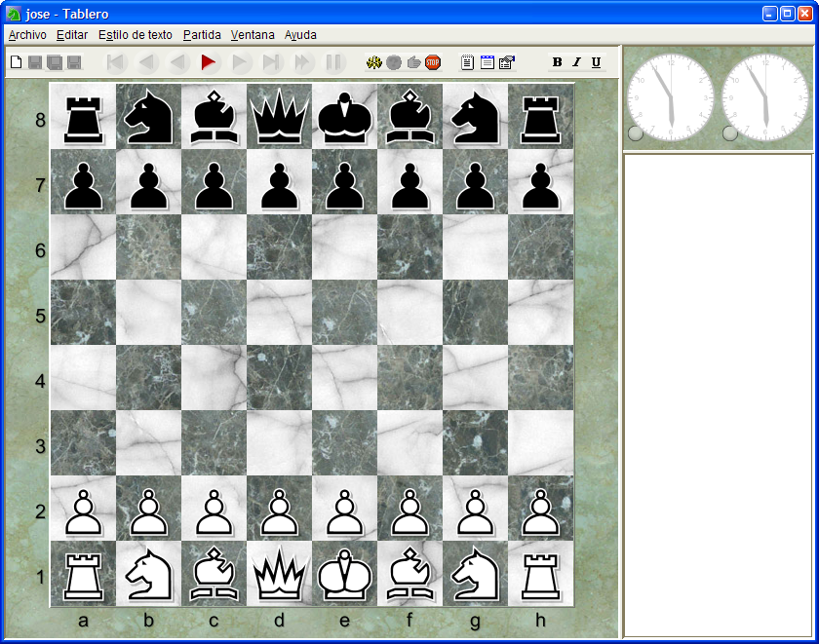Click the red STOP sign icon
The width and height of the screenshot is (819, 644).
coord(433,62)
